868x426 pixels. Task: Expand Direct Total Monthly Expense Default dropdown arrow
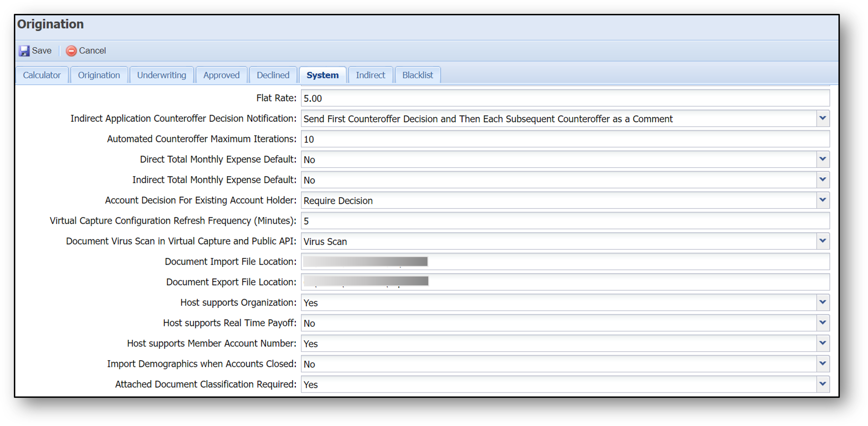(823, 159)
